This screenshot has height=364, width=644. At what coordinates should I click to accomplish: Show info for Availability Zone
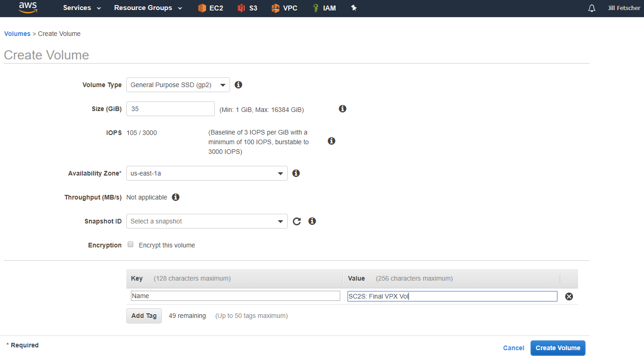[296, 173]
